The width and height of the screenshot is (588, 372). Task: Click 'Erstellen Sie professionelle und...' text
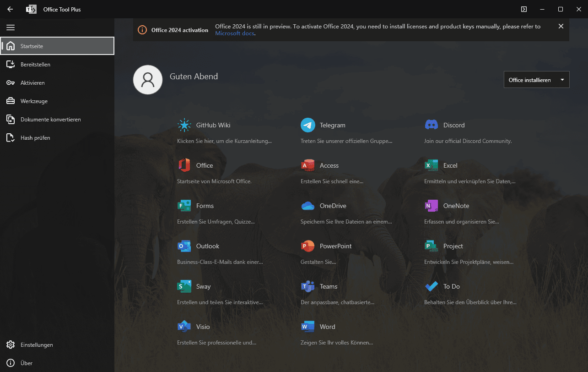pos(216,342)
